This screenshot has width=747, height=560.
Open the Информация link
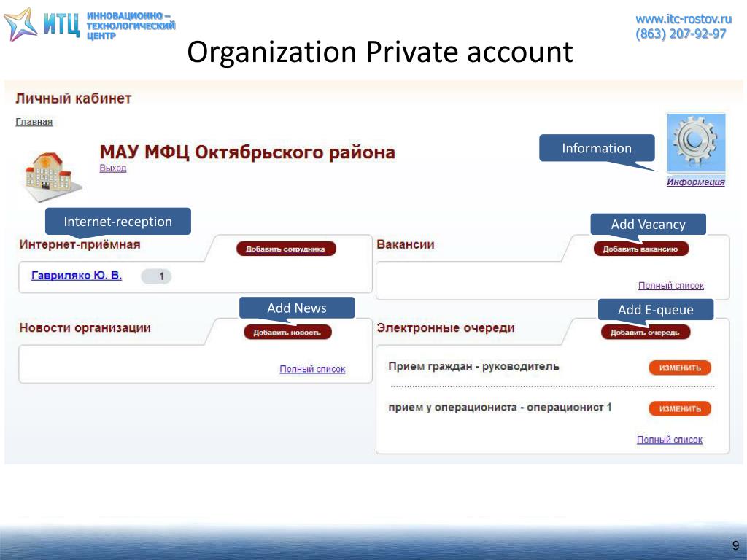[x=695, y=182]
